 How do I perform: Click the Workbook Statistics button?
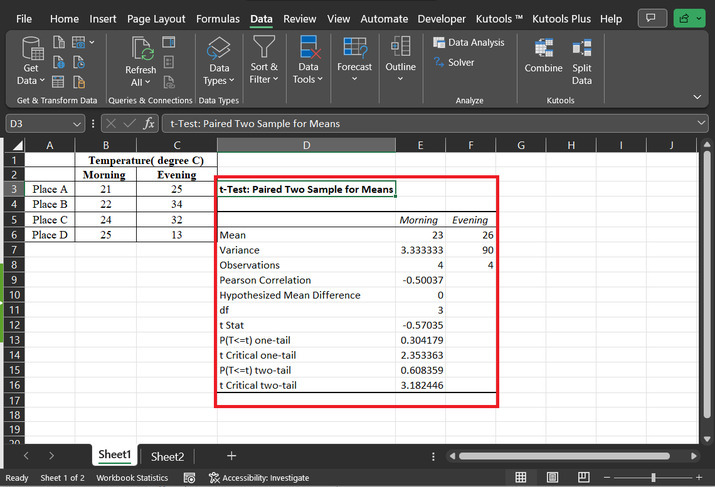pyautogui.click(x=132, y=478)
